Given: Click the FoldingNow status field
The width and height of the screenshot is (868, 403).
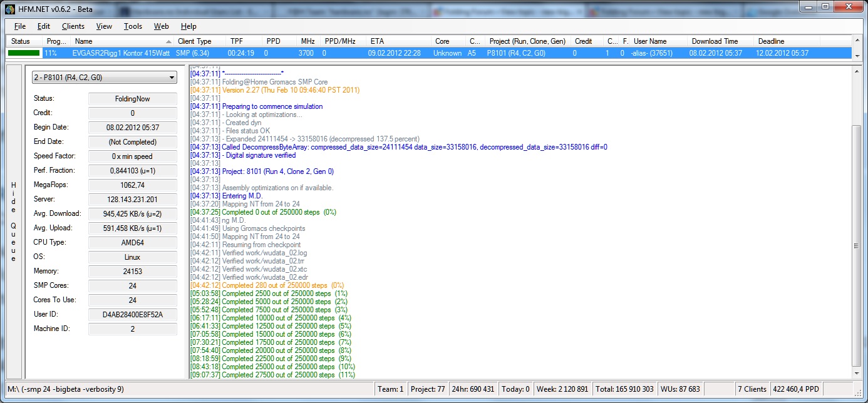Looking at the screenshot, I should click(132, 99).
